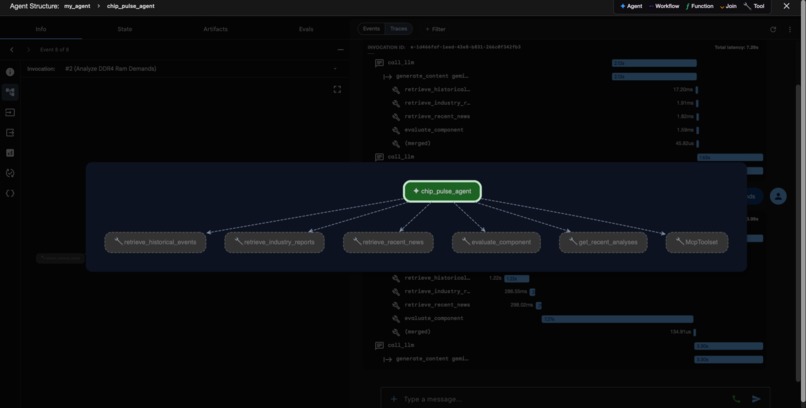Screen dimensions: 806x408
Task: Open the three-dot more options menu
Action: (x=790, y=29)
